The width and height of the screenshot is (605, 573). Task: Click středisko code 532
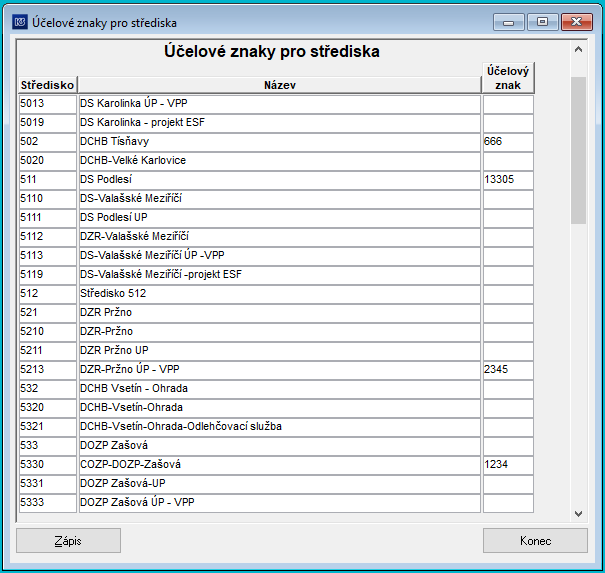[48, 389]
